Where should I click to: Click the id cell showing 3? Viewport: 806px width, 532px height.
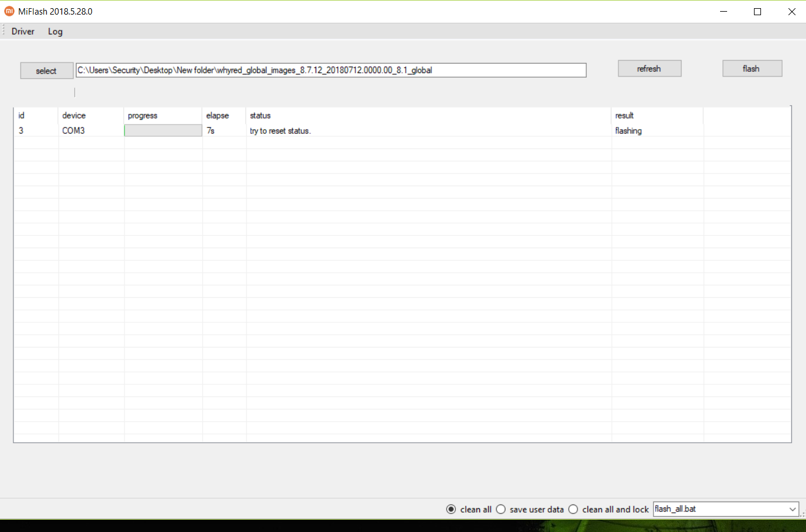click(36, 131)
